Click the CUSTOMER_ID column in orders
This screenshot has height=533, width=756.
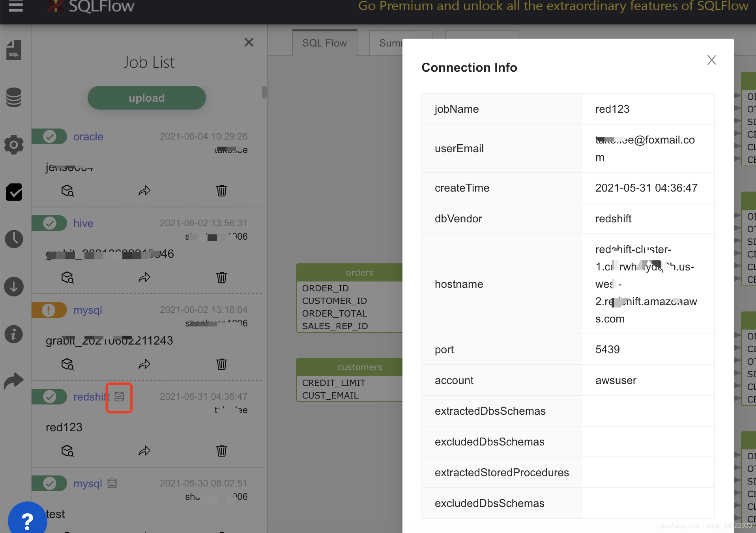pyautogui.click(x=335, y=301)
